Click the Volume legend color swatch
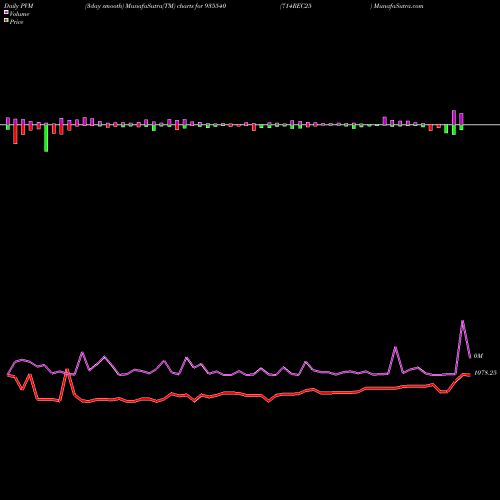 coord(6,13)
